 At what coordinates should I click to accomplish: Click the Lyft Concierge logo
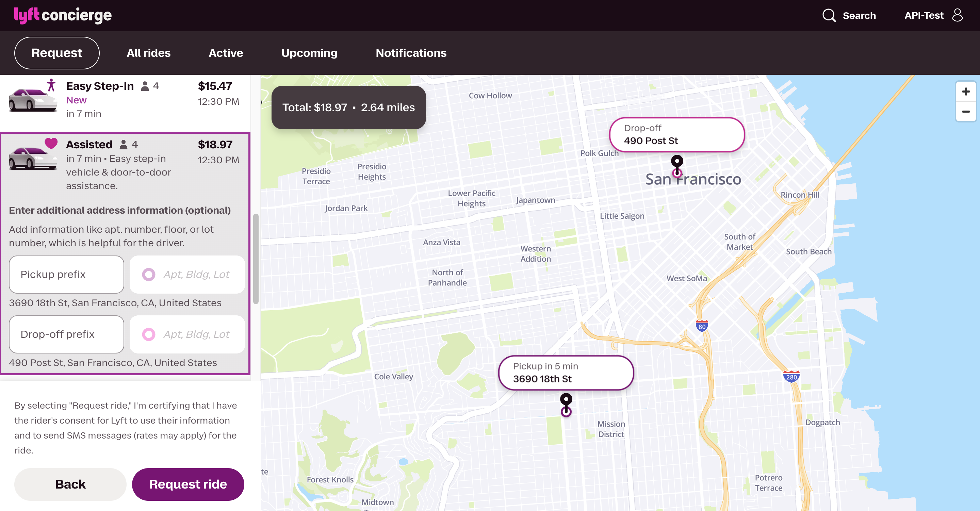coord(63,15)
